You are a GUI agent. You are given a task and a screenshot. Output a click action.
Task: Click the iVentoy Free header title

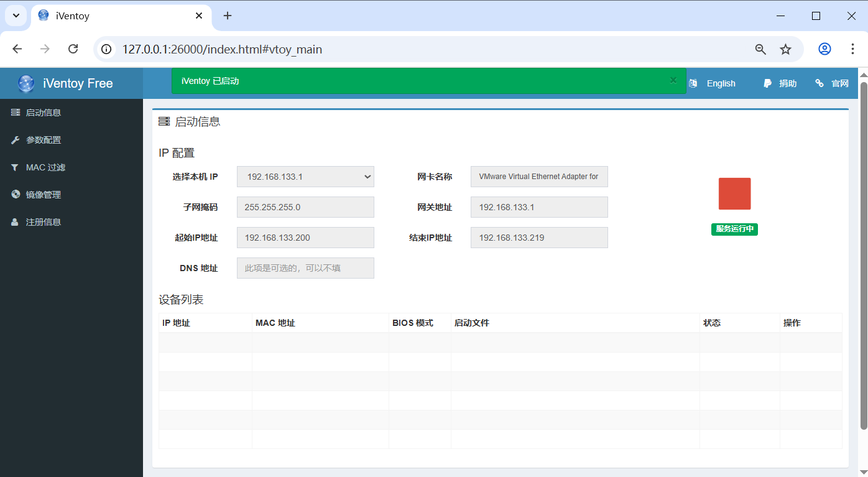coord(78,83)
